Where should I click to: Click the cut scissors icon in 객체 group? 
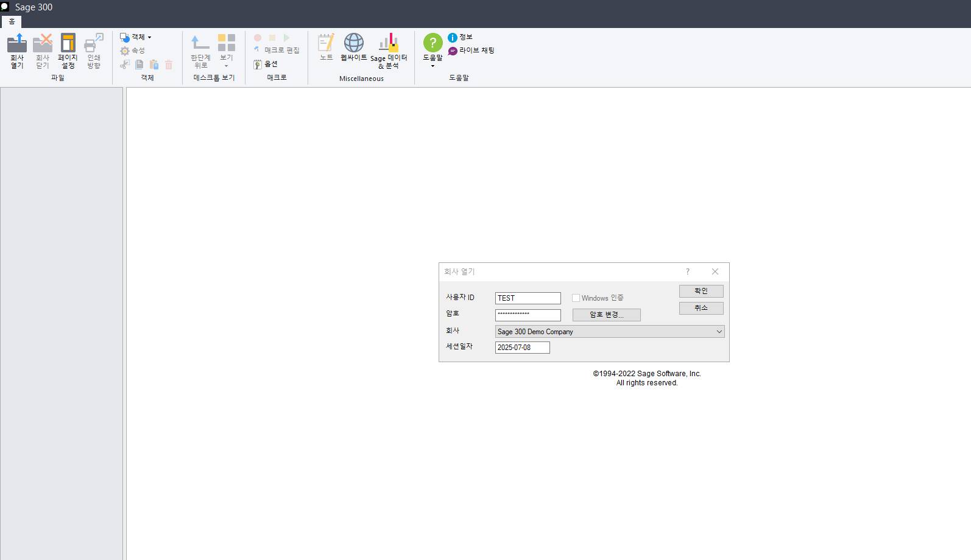125,64
